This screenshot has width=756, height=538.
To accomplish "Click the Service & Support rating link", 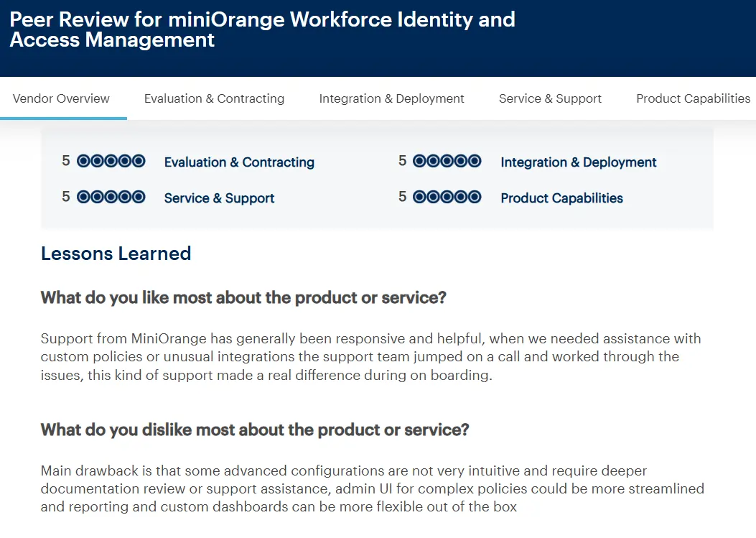I will pyautogui.click(x=220, y=198).
